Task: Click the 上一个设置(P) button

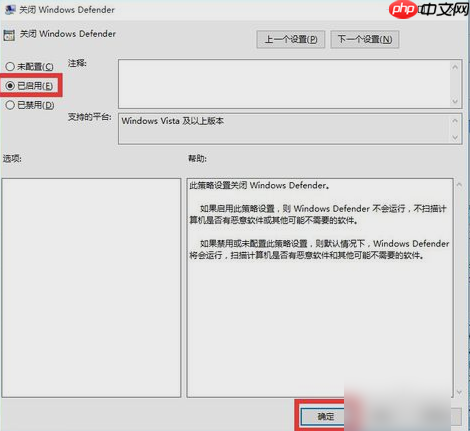Action: tap(291, 39)
